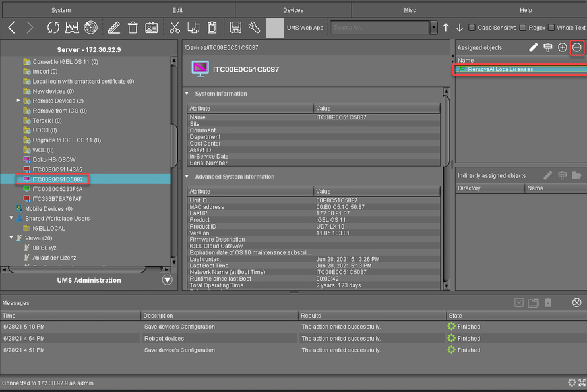Add assigned object with plus icon

[x=562, y=47]
